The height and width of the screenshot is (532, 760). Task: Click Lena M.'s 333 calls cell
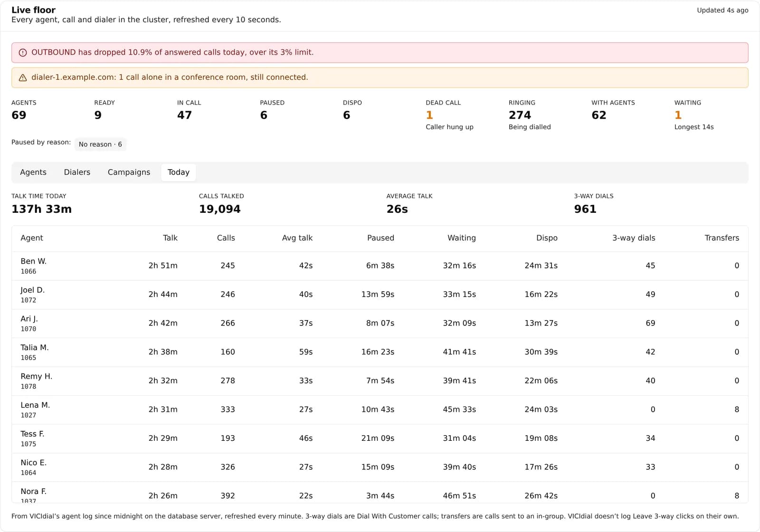[x=228, y=409]
